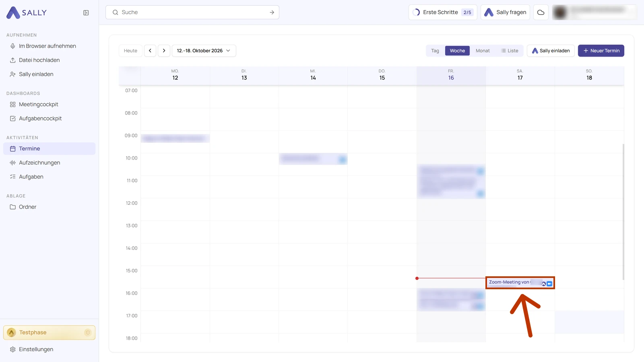
Task: Open Erste Schritte 2/5 progress
Action: click(x=443, y=12)
